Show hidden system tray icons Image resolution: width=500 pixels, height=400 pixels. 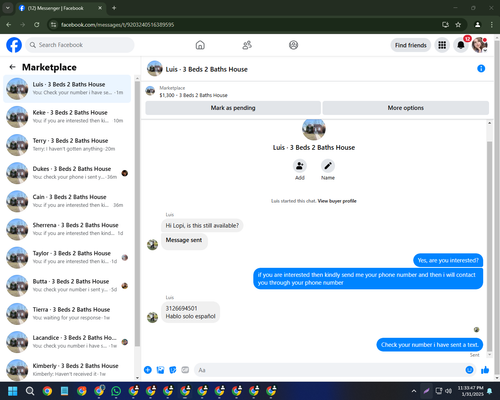(x=414, y=391)
